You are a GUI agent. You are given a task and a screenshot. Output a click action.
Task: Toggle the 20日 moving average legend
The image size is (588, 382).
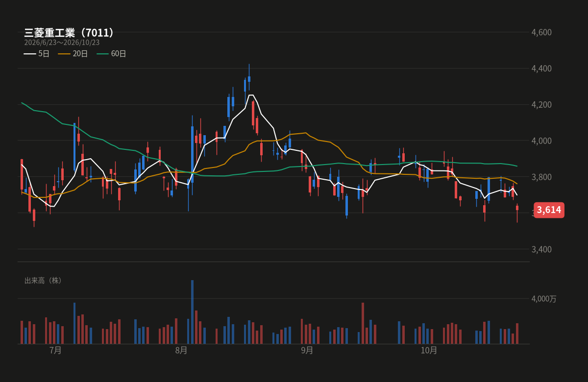tap(73, 54)
